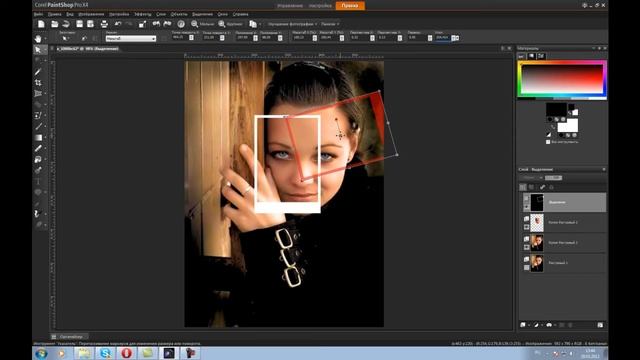
Task: Click the Open file folder icon
Action: (x=54, y=24)
